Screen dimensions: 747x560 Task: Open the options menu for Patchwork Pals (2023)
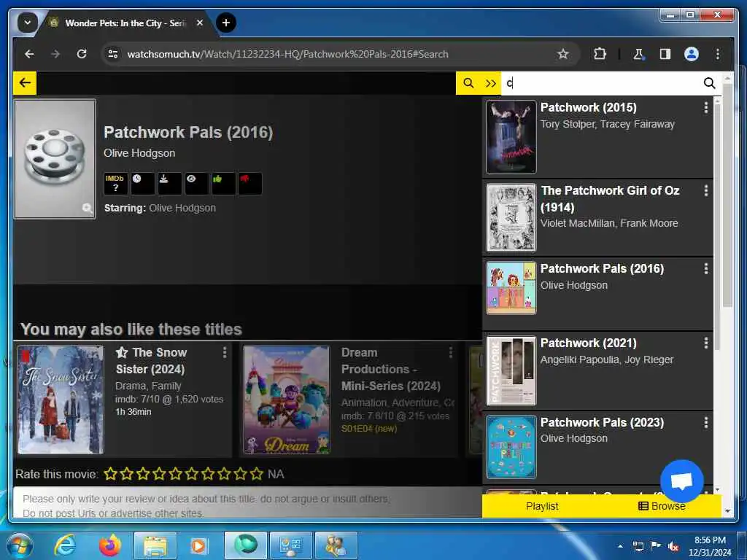705,422
